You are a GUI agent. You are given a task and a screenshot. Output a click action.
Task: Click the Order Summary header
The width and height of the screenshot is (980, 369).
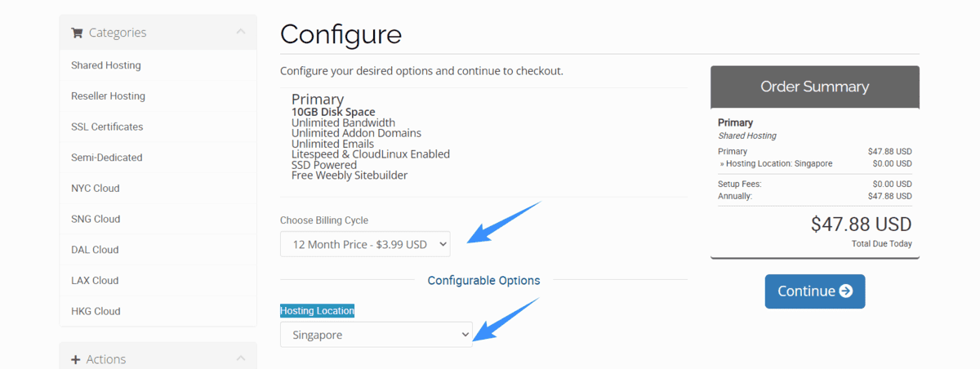click(x=815, y=87)
